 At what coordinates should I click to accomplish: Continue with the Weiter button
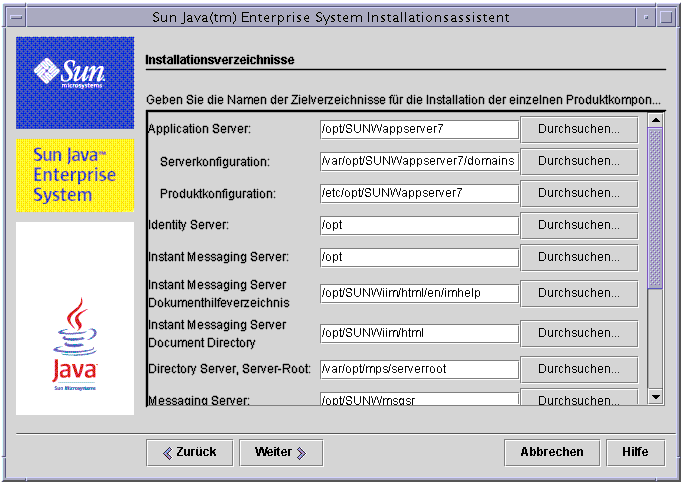point(281,453)
